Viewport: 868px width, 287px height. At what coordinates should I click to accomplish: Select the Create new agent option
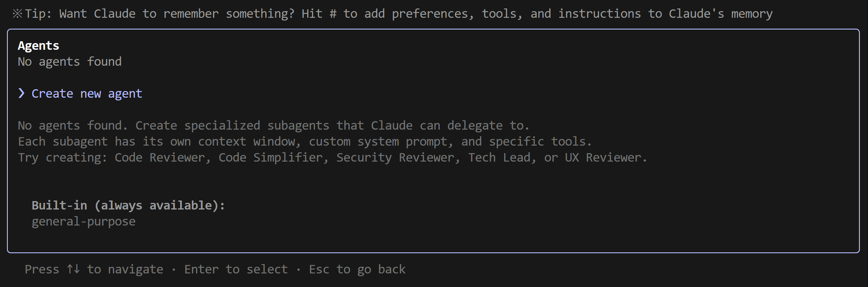click(x=87, y=93)
